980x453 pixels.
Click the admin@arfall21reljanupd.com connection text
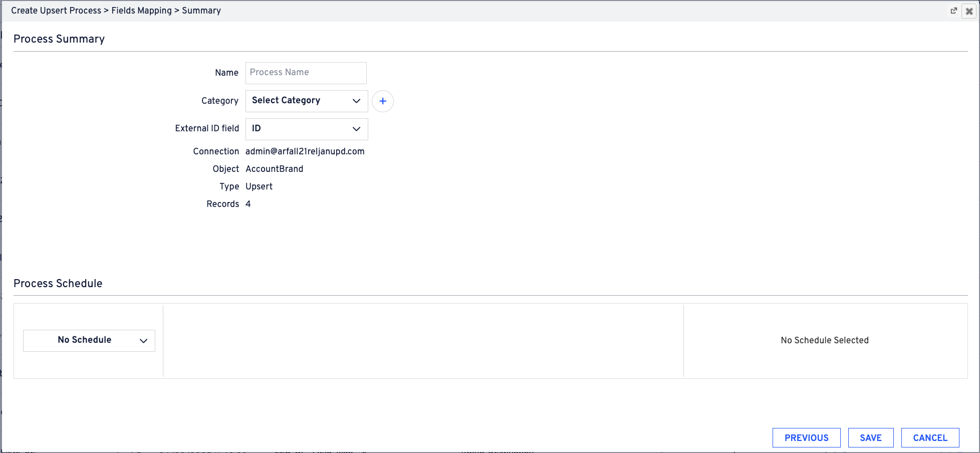(x=305, y=151)
